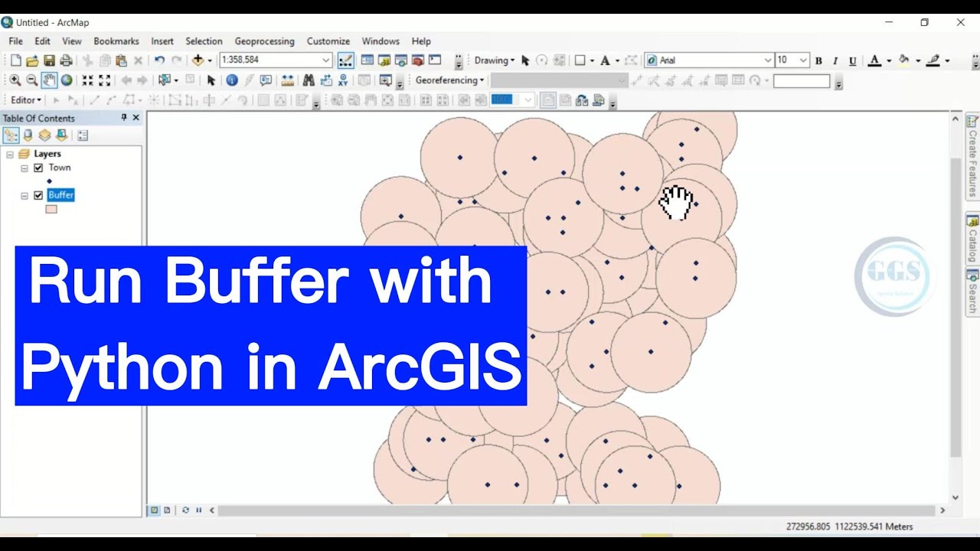Select the Buffer layer name
Image resolution: width=980 pixels, height=551 pixels.
coord(61,195)
